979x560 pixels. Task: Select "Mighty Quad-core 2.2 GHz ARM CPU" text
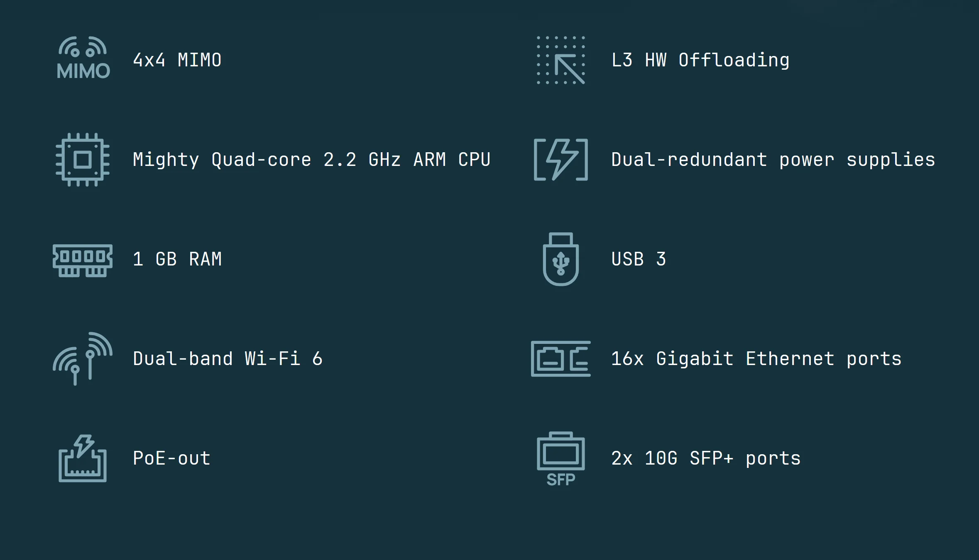311,160
